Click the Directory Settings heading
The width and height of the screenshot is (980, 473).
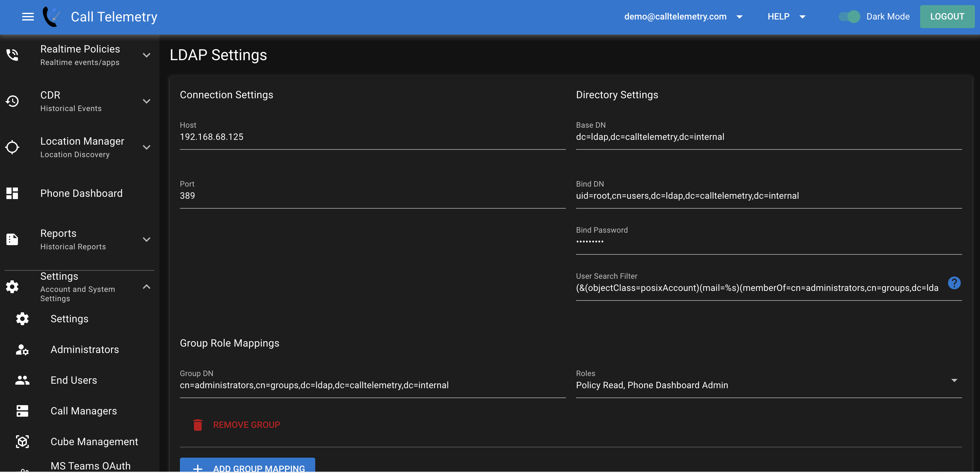[617, 95]
